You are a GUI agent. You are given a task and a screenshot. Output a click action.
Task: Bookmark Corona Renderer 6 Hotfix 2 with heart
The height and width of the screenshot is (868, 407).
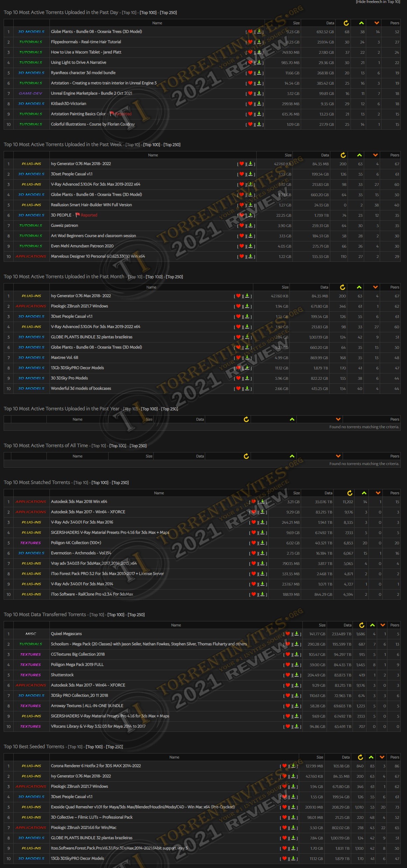pyautogui.click(x=285, y=766)
